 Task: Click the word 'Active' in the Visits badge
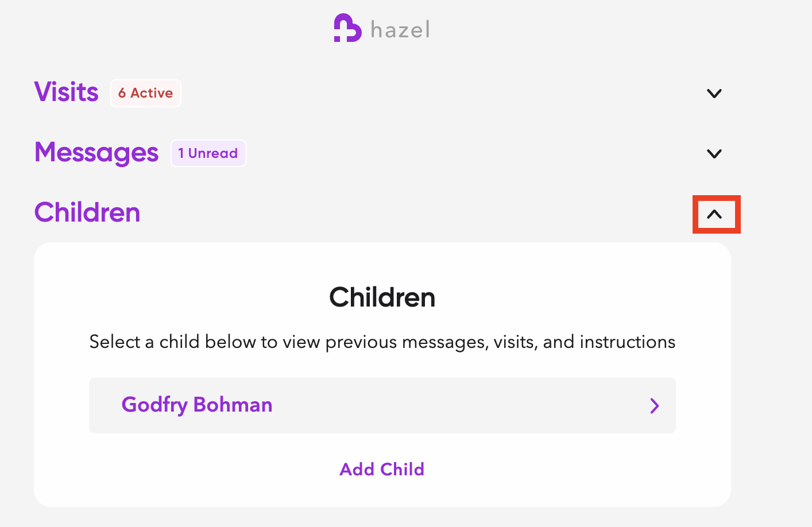point(152,93)
